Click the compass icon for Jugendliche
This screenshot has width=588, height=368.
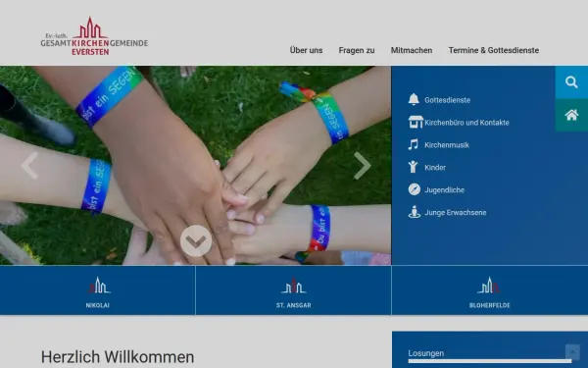point(415,189)
